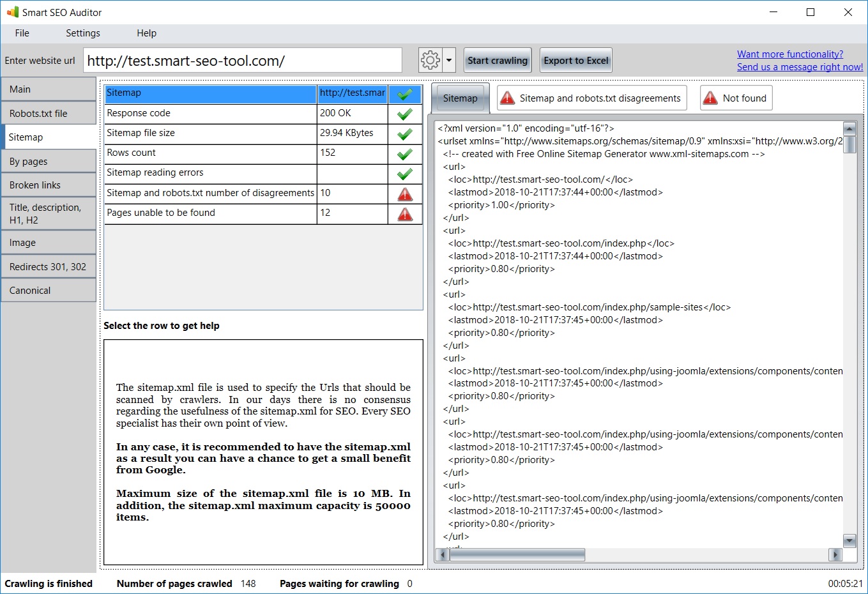Click the horizontal scrollbar left arrow
This screenshot has width=868, height=594.
[x=443, y=555]
